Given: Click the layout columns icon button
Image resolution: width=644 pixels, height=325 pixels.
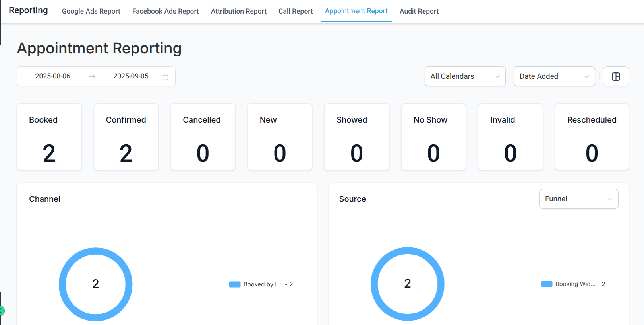Looking at the screenshot, I should [x=616, y=76].
